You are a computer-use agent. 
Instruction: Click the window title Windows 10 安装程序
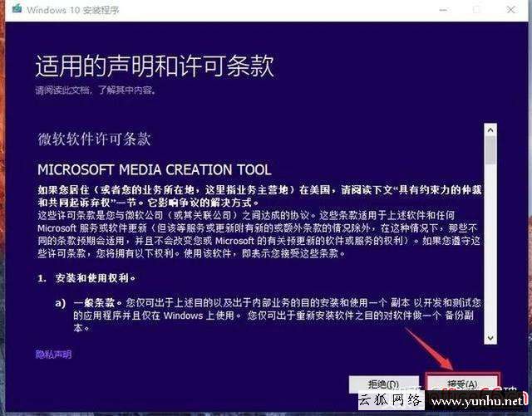click(x=73, y=10)
